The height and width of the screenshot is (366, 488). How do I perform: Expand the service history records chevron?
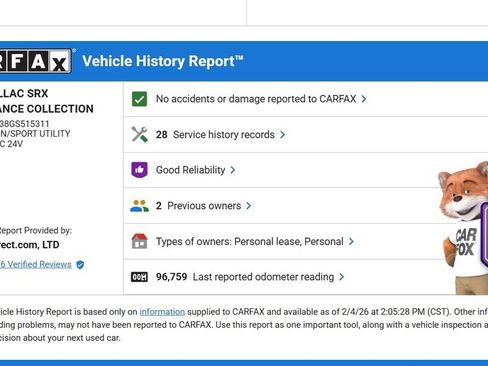coord(282,135)
